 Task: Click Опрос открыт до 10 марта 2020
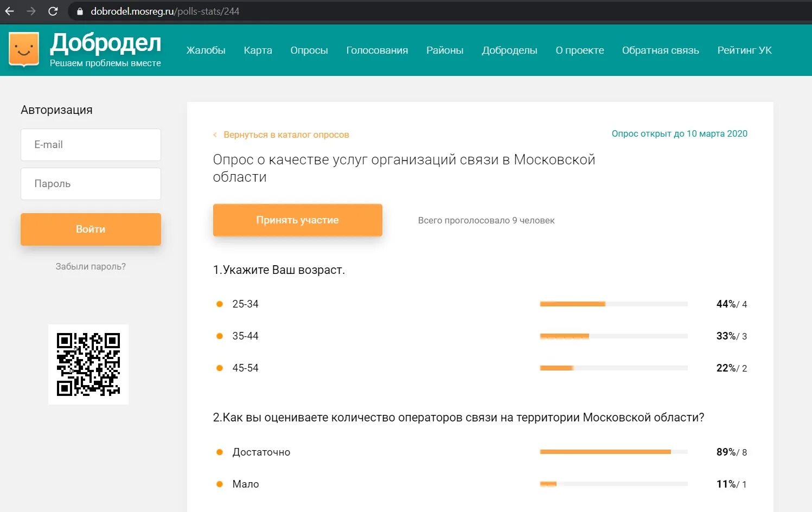coord(679,133)
